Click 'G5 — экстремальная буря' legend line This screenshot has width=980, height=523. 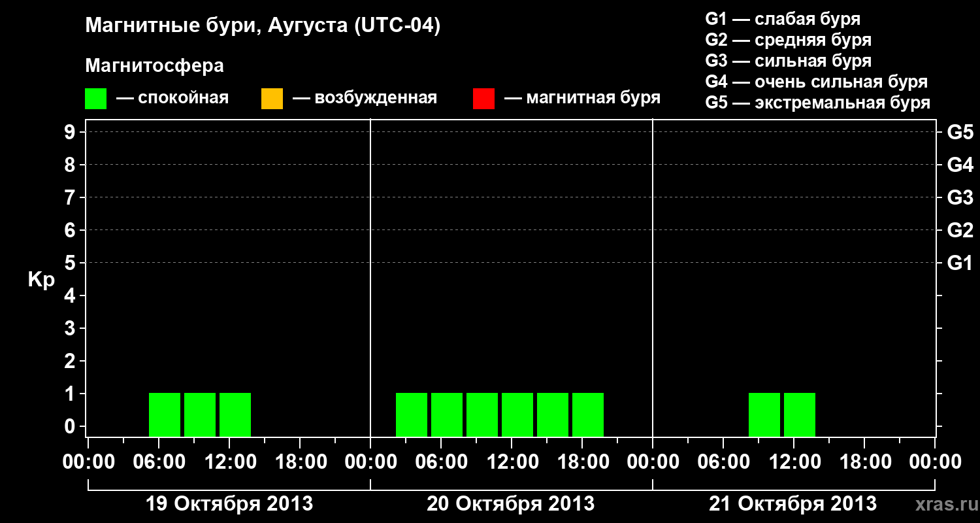[817, 103]
